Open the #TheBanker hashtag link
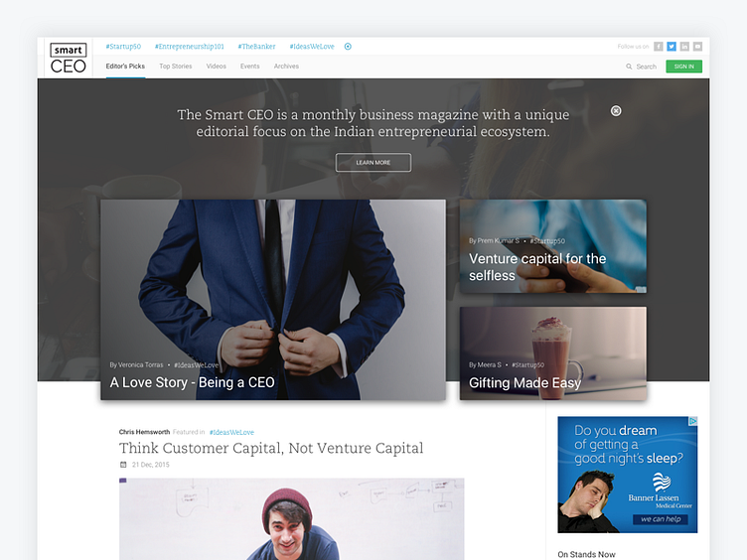 pyautogui.click(x=256, y=47)
